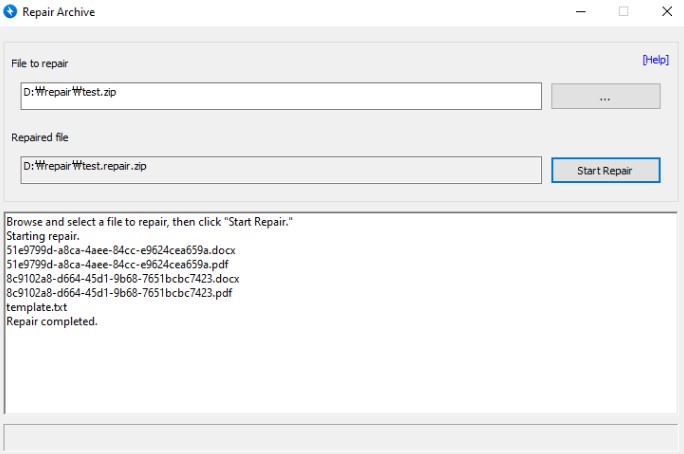Viewport: 684px width, 454px height.
Task: Minimize the Repair Archive window
Action: tap(581, 12)
